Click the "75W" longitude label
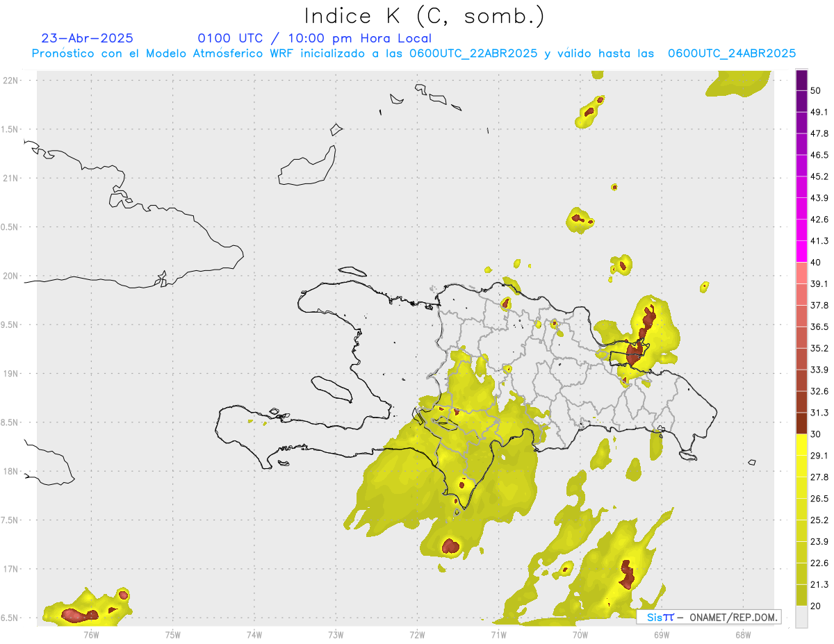Viewport: 834px width, 644px height. click(x=173, y=634)
